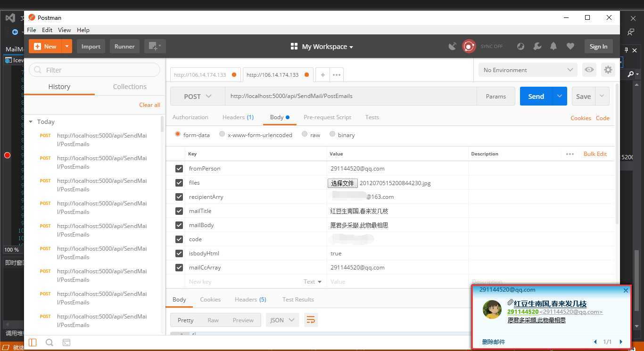Uncheck the files row checkbox

tap(179, 183)
